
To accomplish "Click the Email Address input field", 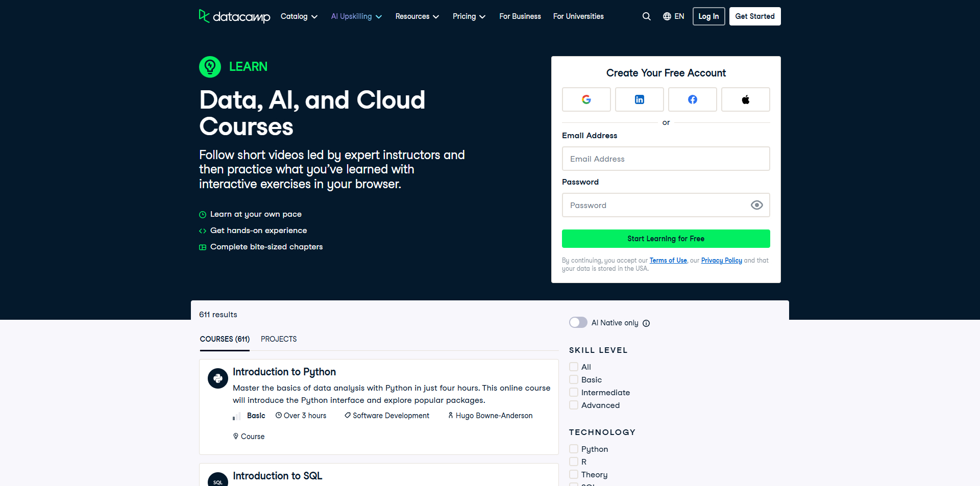I will pyautogui.click(x=666, y=159).
